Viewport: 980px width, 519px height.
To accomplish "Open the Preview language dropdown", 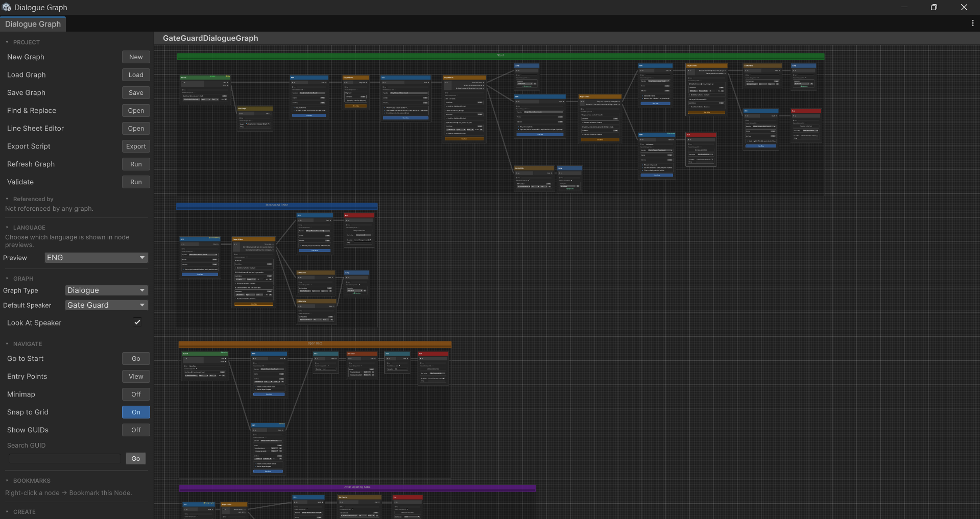I will tap(97, 258).
